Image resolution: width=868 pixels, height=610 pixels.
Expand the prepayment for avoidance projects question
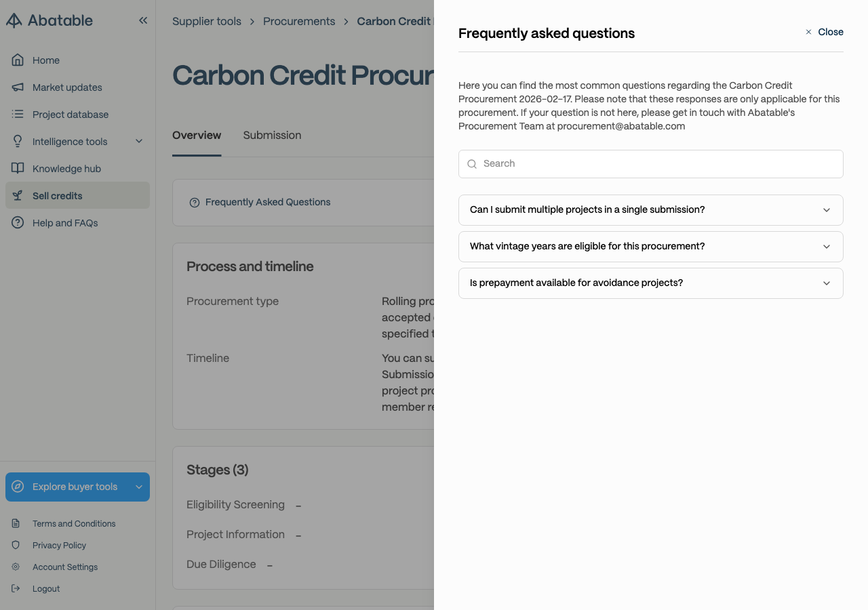pos(651,283)
